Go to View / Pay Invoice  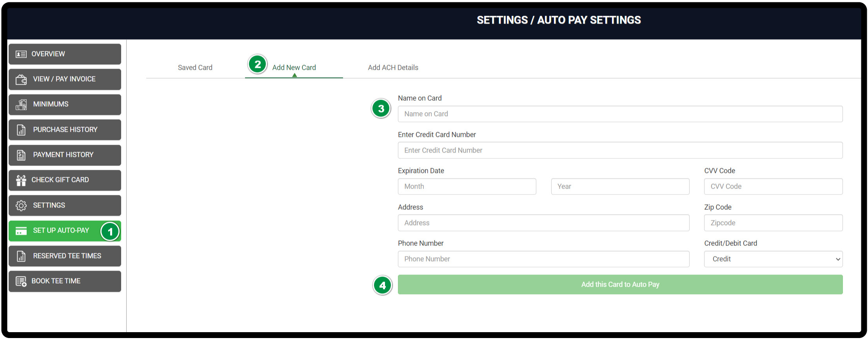coord(65,79)
